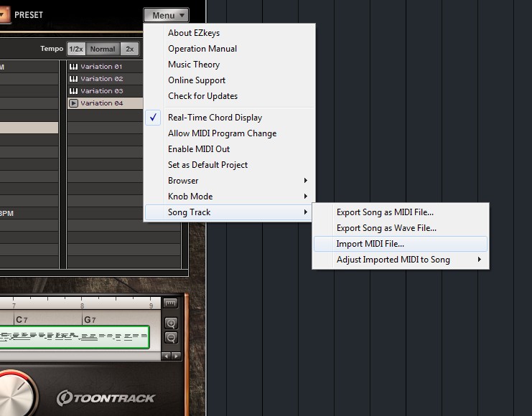Click Check for Updates
The height and width of the screenshot is (416, 532).
229,96
